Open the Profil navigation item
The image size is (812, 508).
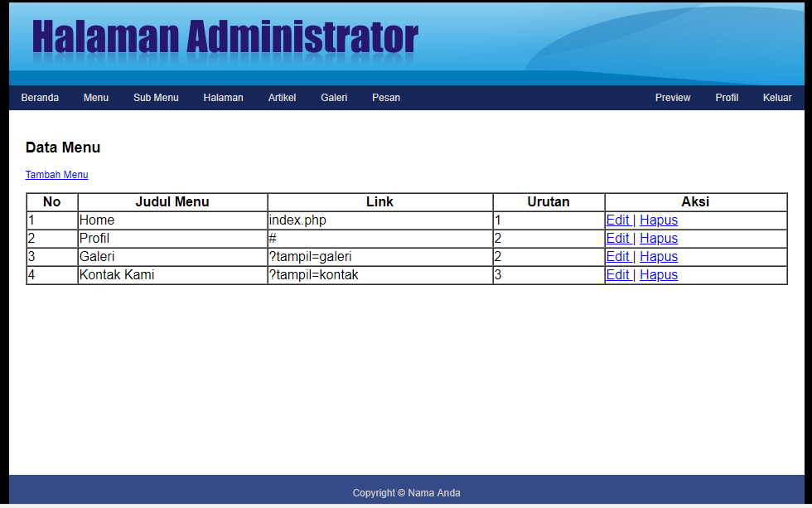pyautogui.click(x=727, y=98)
